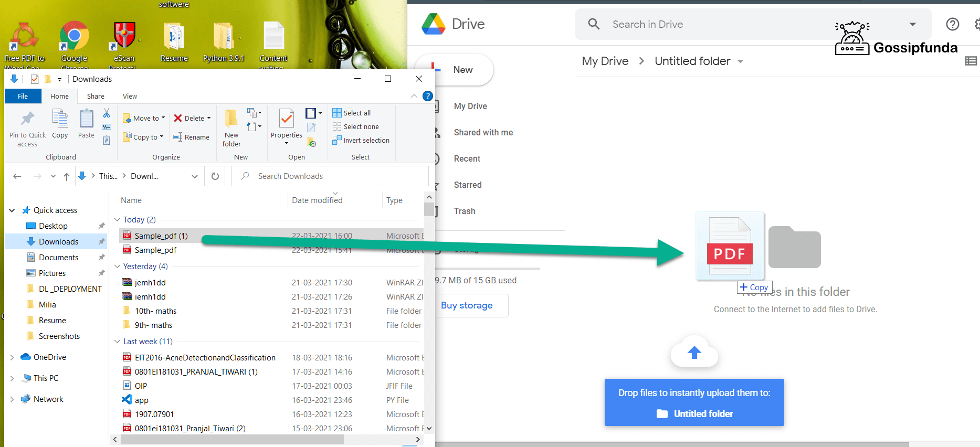Click the Cut scissors icon
980x447 pixels.
pos(107,113)
